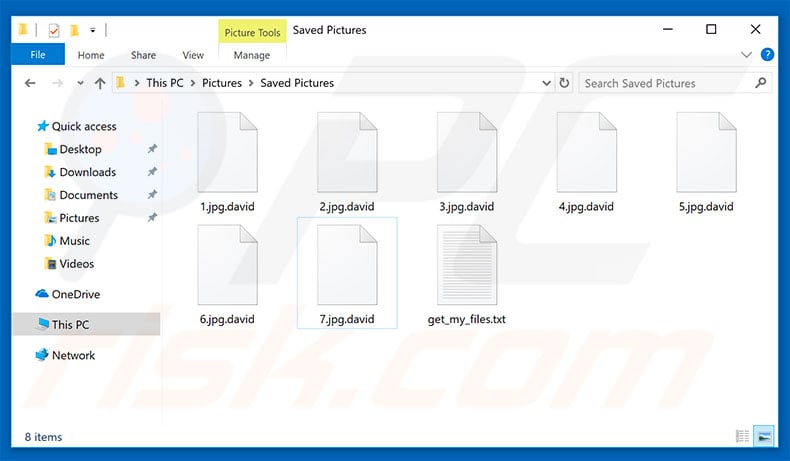This screenshot has width=790, height=461.
Task: Click the Properties quick access toolbar icon
Action: coord(53,30)
